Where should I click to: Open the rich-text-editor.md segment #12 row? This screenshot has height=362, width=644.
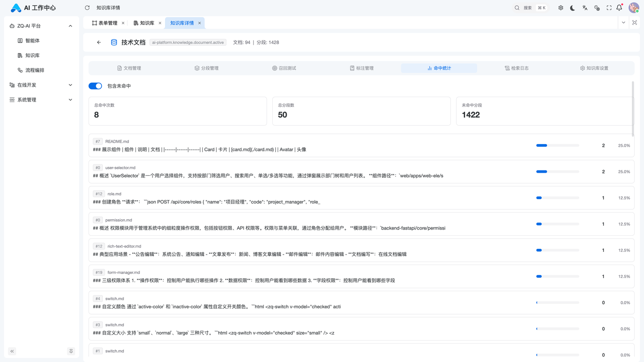click(361, 250)
